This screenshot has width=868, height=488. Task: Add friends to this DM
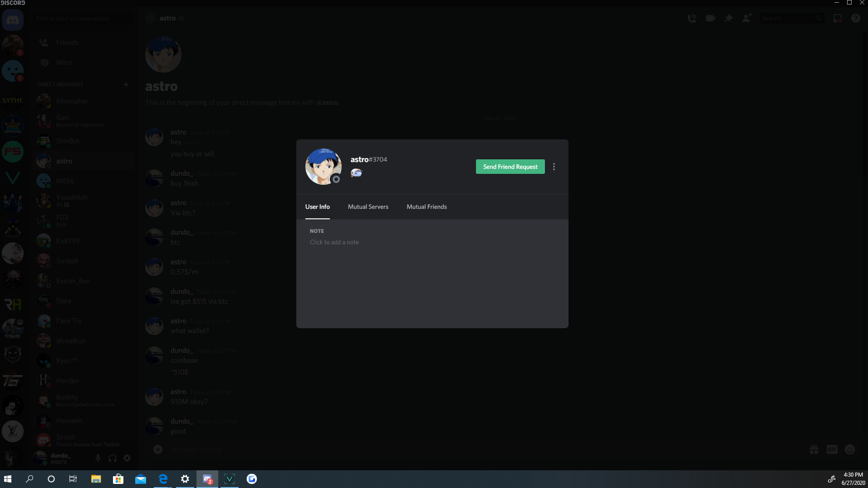pos(747,18)
